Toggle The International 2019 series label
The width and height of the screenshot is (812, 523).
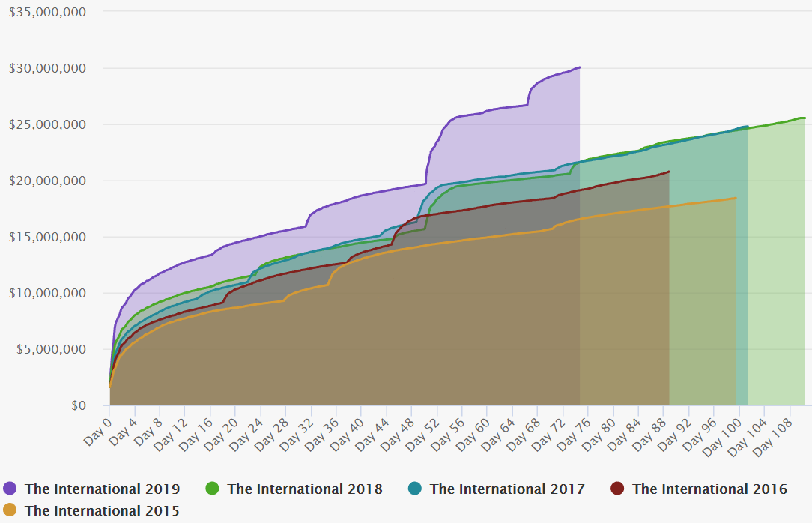pyautogui.click(x=102, y=489)
